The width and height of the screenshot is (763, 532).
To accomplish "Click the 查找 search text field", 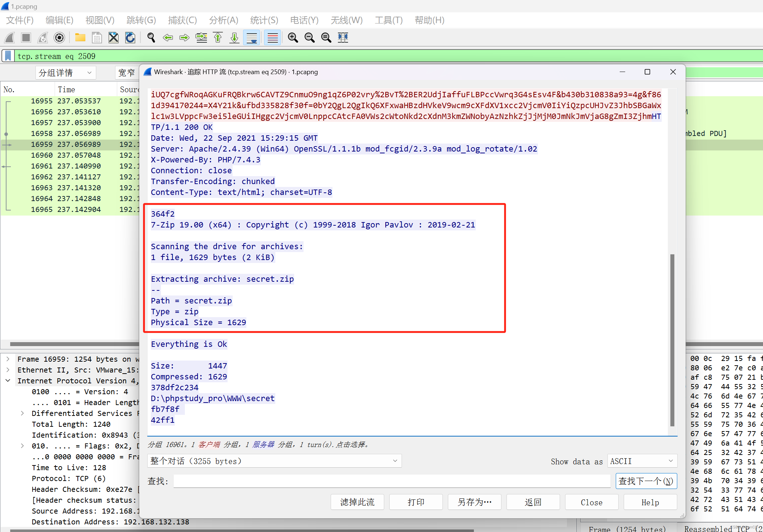I will [x=392, y=481].
